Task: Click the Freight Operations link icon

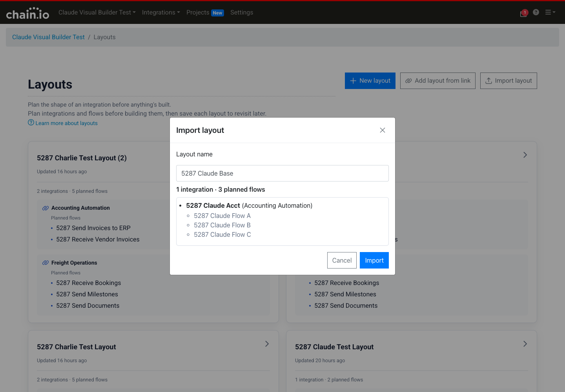Action: point(46,263)
